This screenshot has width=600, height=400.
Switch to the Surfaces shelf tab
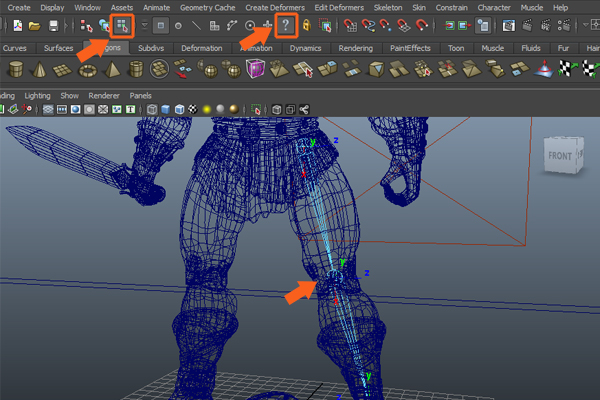58,47
